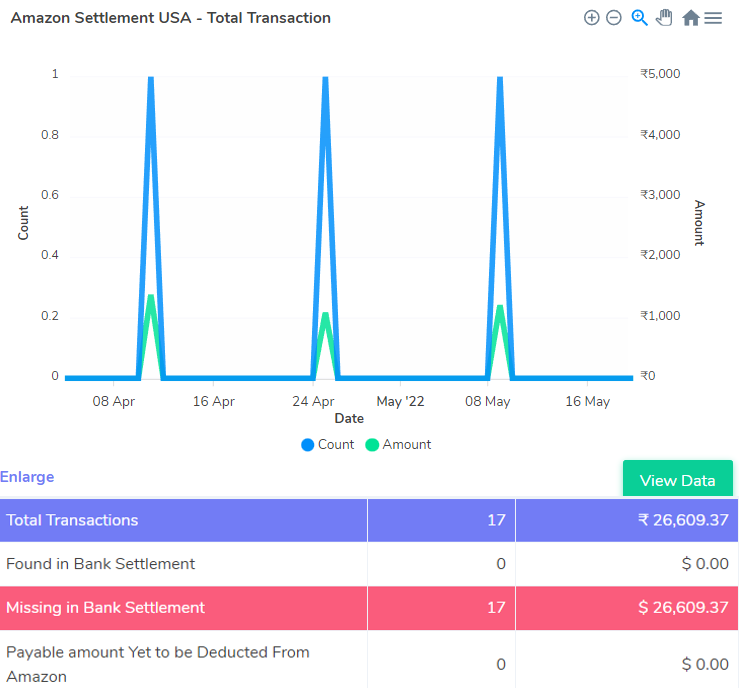This screenshot has height=688, width=739.
Task: Click Found in Bank Settlement $ 0.00
Action: pyautogui.click(x=705, y=564)
